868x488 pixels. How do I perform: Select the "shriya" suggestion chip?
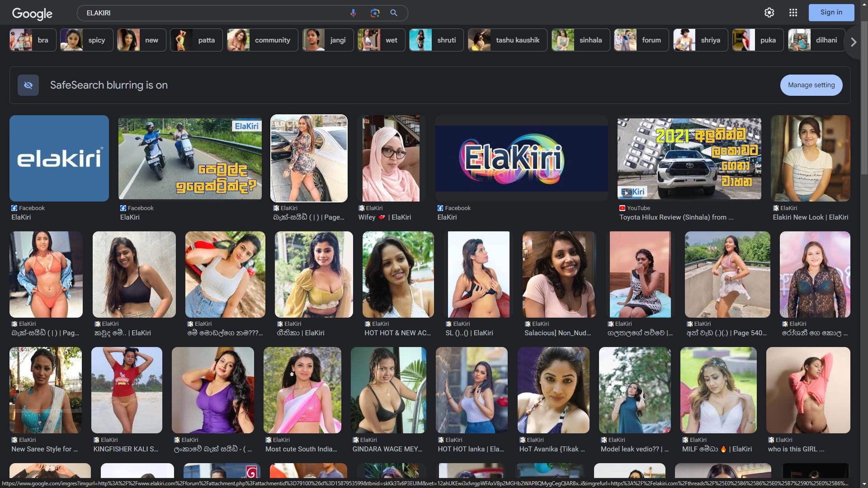tap(700, 40)
